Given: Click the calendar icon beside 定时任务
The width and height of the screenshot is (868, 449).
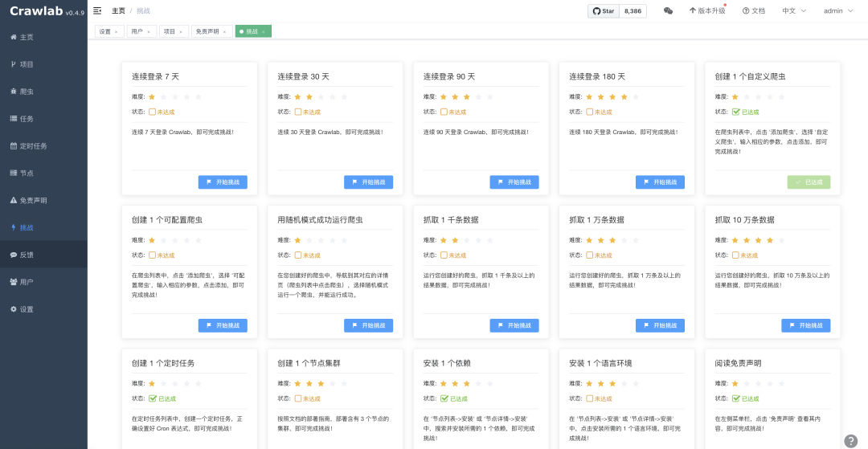Looking at the screenshot, I should tap(14, 146).
